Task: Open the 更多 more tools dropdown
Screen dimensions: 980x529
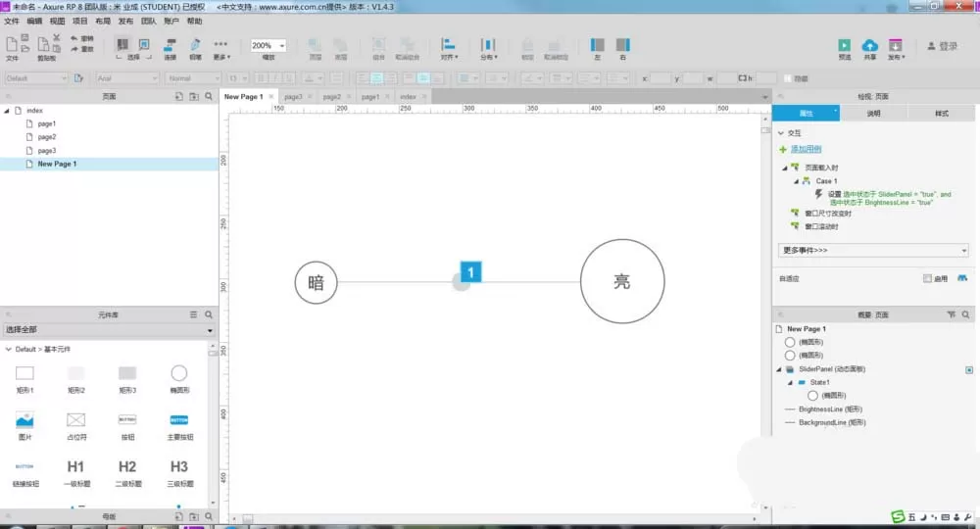Action: [x=220, y=49]
